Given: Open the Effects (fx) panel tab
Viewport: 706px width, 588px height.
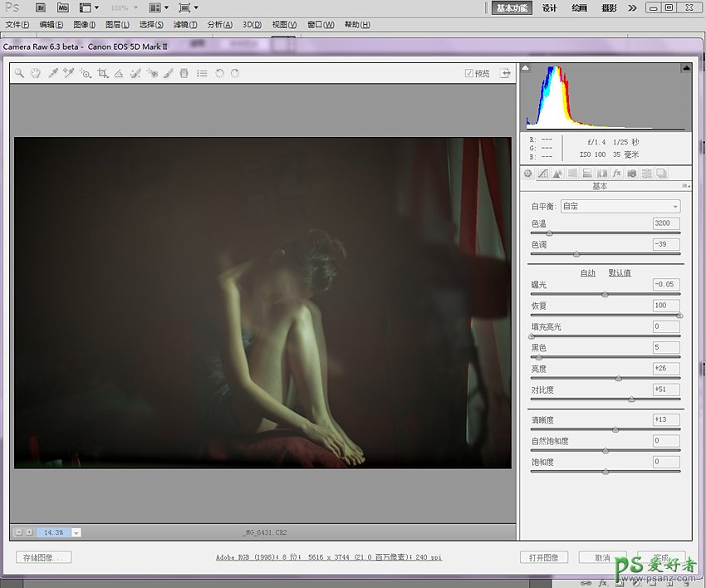Looking at the screenshot, I should pyautogui.click(x=617, y=174).
